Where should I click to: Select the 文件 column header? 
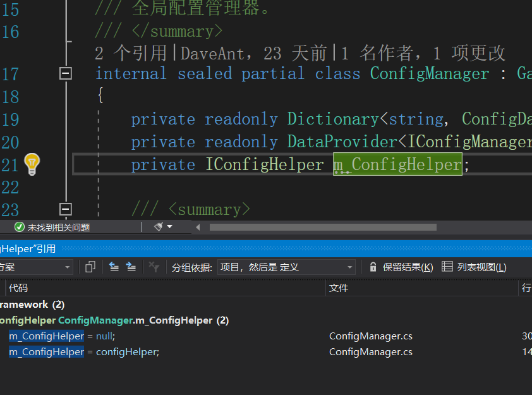339,288
